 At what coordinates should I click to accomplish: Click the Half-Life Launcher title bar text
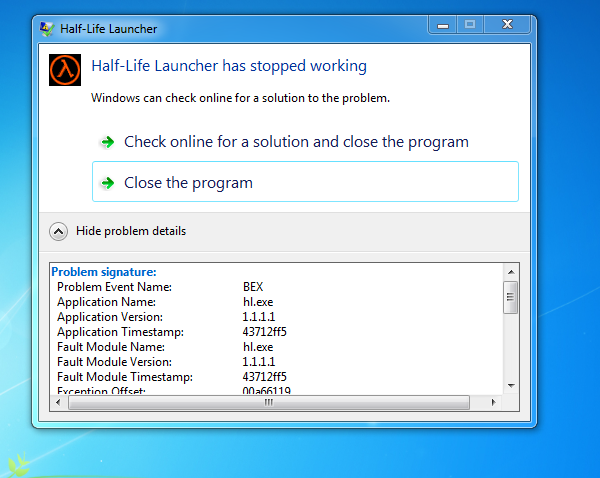pos(109,29)
